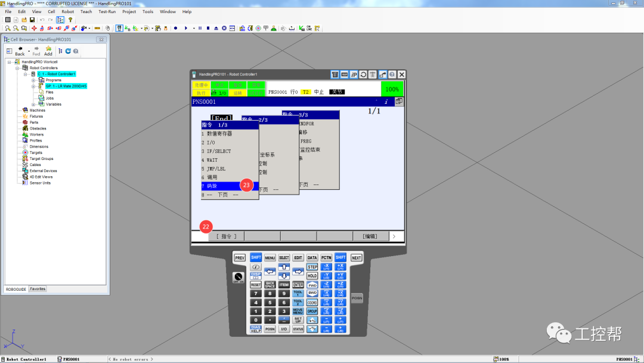Click the T2 mode indicator on status bar
644x363 pixels.
(x=305, y=92)
